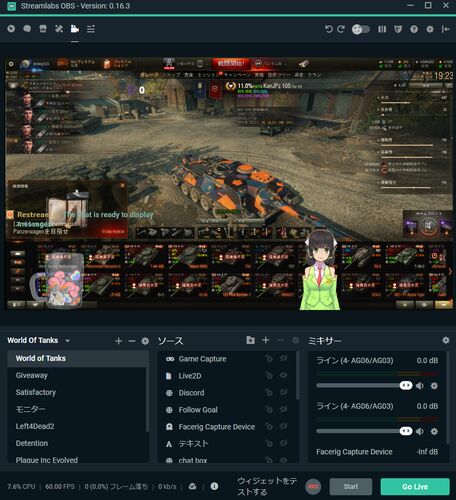Open settings gear in top toolbar
456x500 pixels.
click(x=430, y=29)
